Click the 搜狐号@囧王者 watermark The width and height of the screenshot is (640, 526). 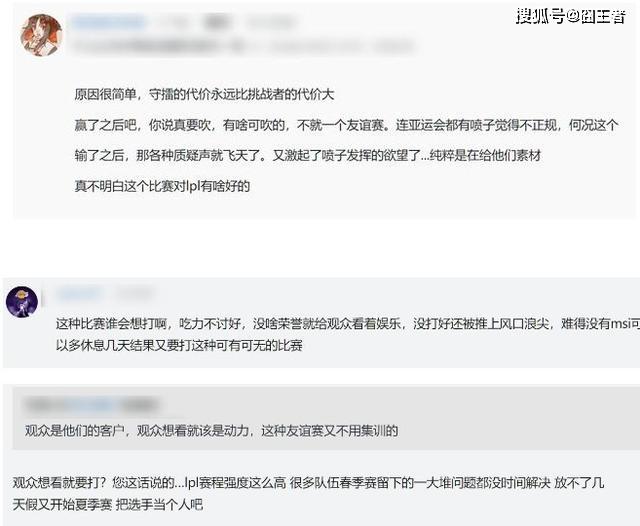[x=571, y=17]
